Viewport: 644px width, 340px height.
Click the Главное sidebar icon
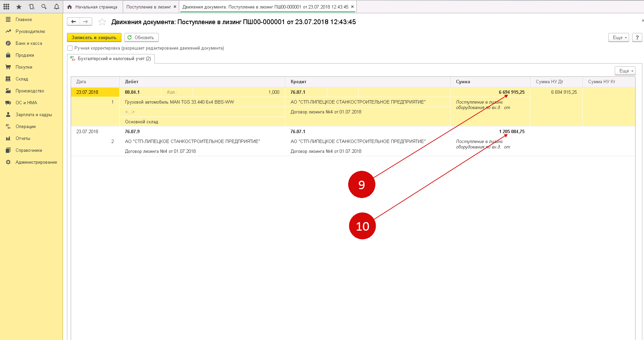click(x=8, y=19)
